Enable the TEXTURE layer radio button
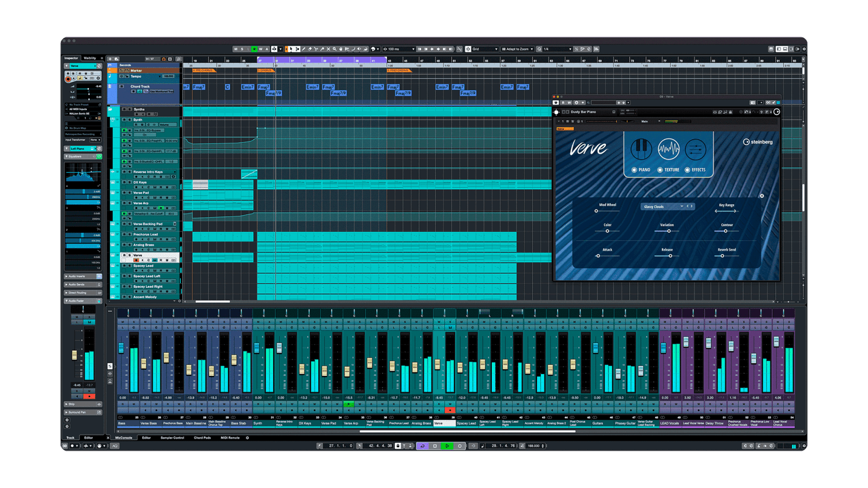This screenshot has height=488, width=868. point(660,170)
